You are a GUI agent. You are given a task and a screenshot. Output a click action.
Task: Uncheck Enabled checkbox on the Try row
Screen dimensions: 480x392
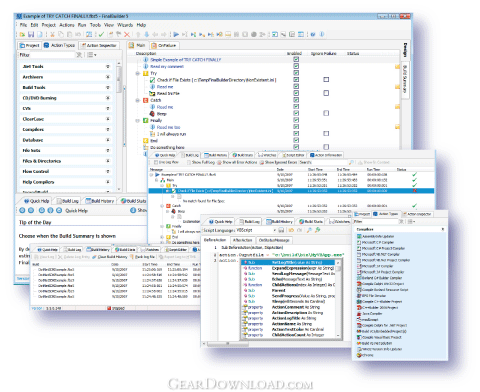[296, 73]
